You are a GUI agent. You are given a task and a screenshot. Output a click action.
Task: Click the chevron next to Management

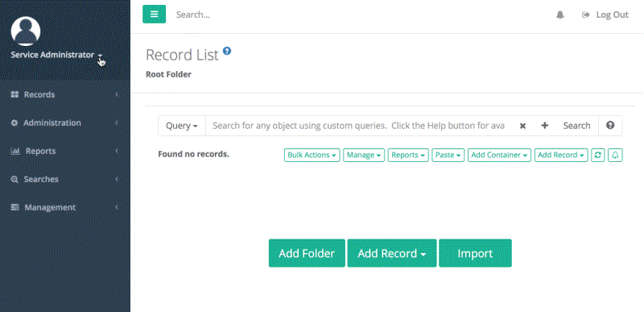coord(117,207)
